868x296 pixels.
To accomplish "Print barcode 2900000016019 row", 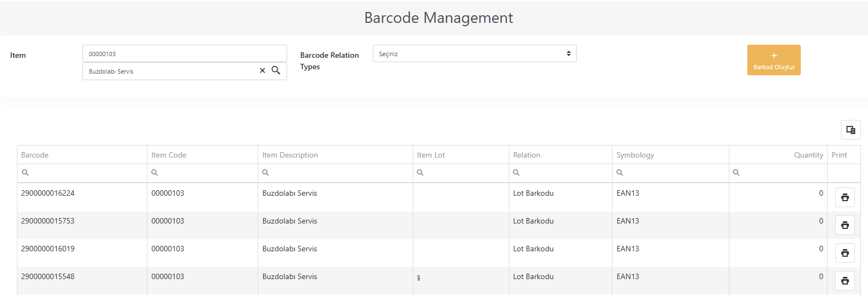I will click(x=845, y=253).
